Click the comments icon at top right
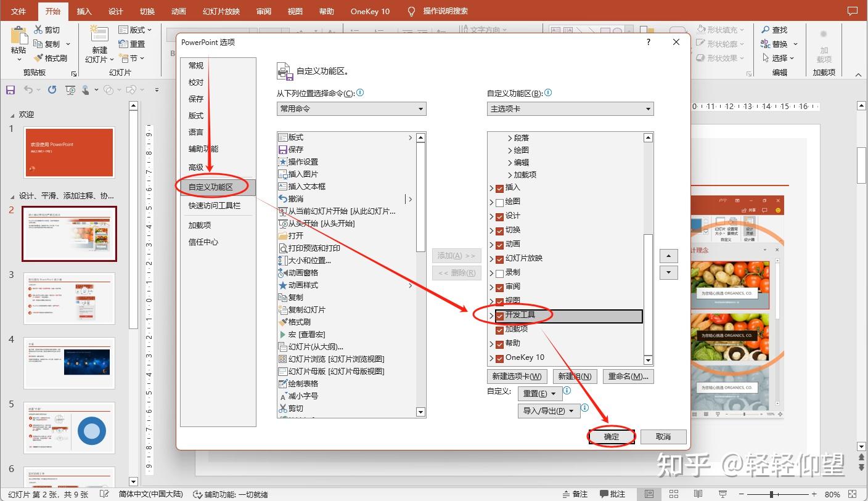 coord(853,11)
